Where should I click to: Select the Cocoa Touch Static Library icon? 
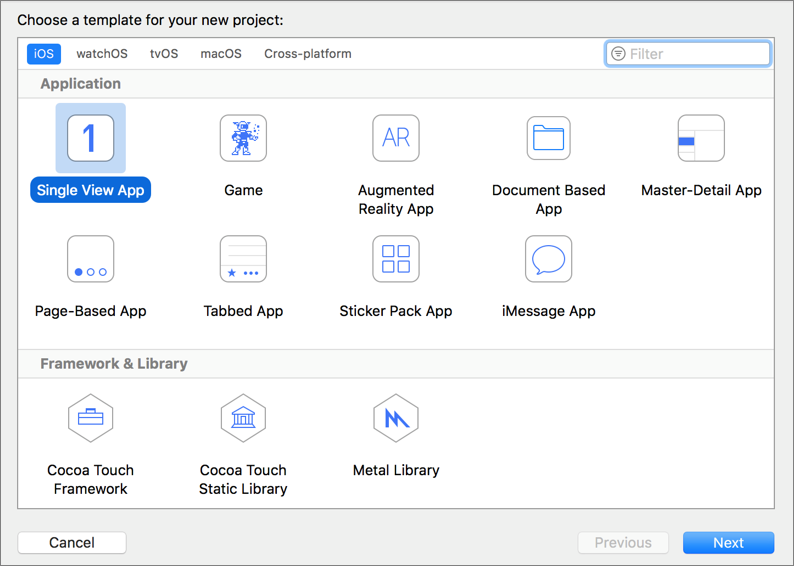(x=243, y=418)
